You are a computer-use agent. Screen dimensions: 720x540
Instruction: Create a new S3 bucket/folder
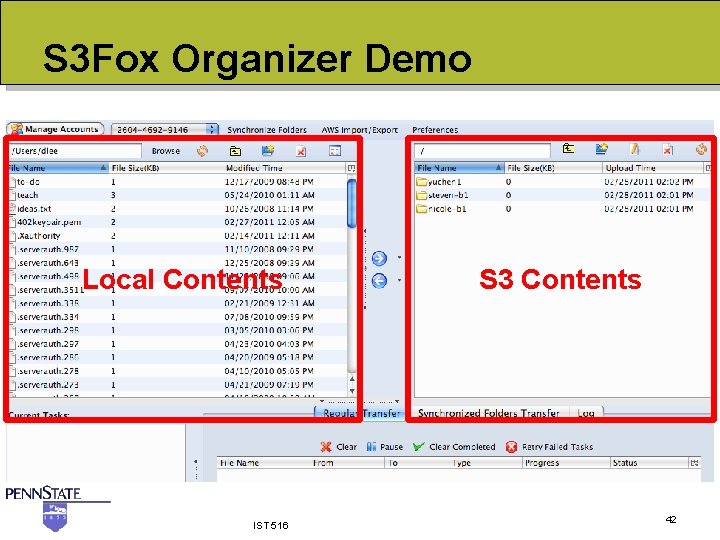click(602, 148)
